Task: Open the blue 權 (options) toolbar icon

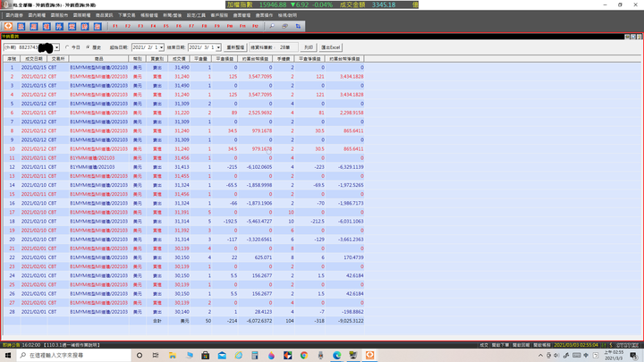Action: (x=47, y=26)
